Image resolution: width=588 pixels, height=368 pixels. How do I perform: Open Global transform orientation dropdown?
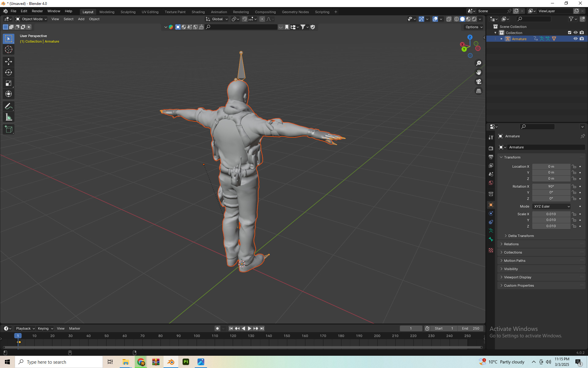(217, 19)
